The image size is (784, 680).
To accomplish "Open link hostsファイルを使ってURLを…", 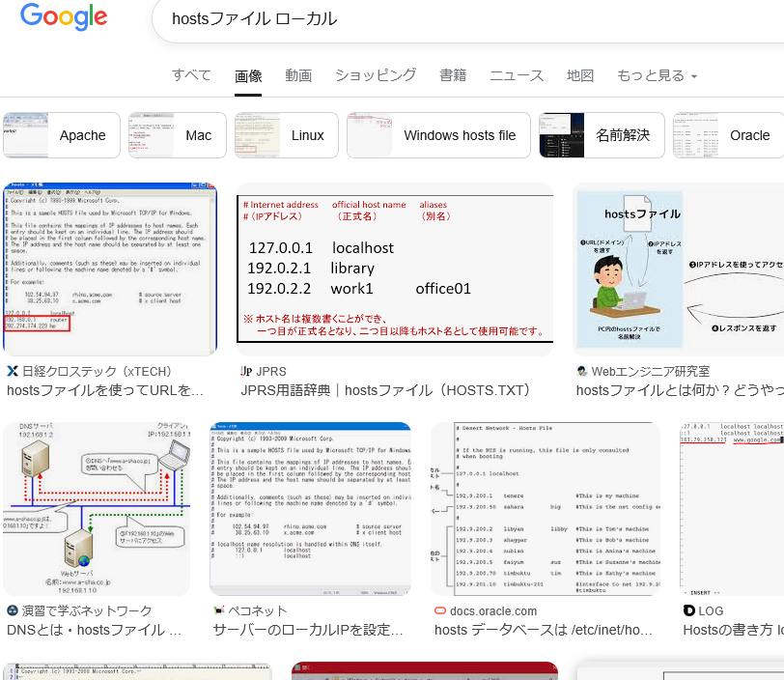I will click(x=105, y=390).
